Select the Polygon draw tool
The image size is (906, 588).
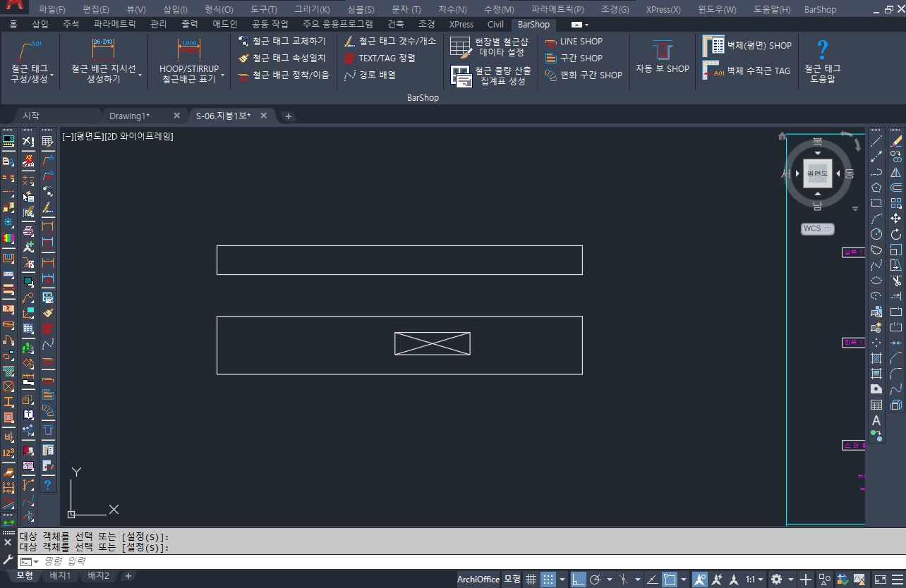876,188
